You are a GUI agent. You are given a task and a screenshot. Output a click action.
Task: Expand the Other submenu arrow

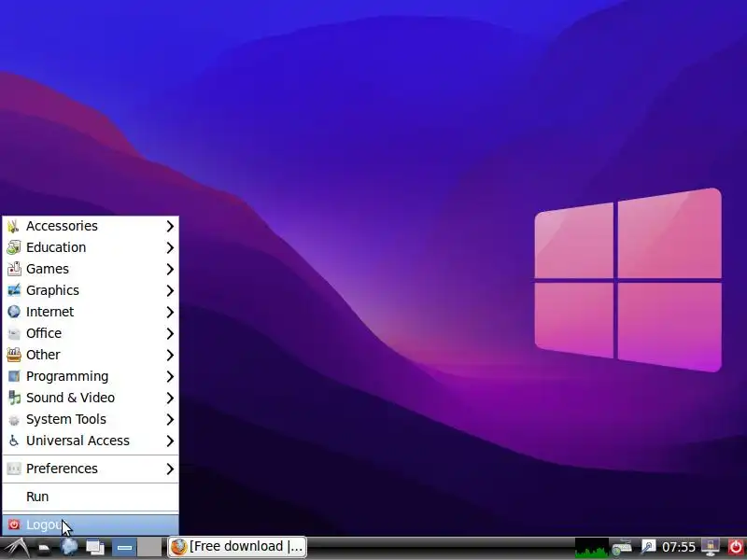170,355
